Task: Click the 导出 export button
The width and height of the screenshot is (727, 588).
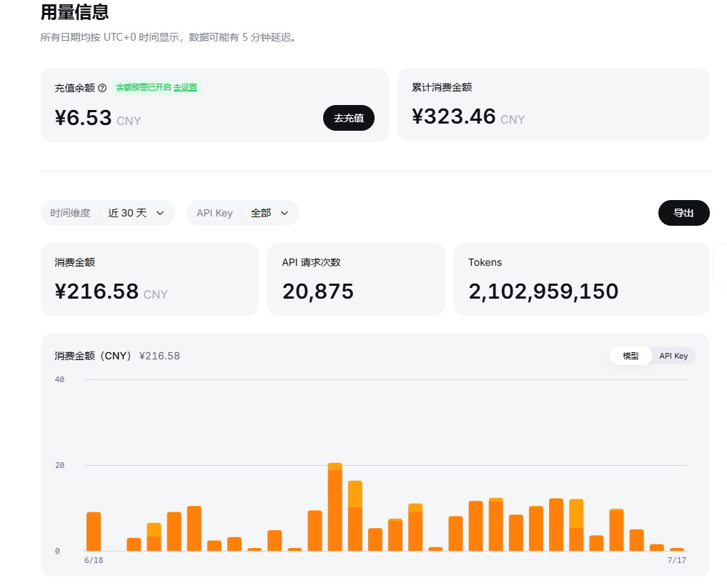Action: point(684,213)
